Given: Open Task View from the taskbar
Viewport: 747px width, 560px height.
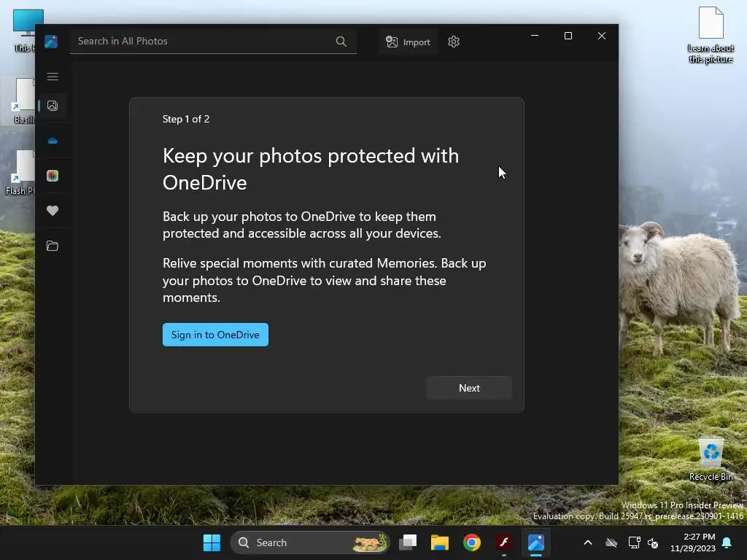Looking at the screenshot, I should 408,542.
